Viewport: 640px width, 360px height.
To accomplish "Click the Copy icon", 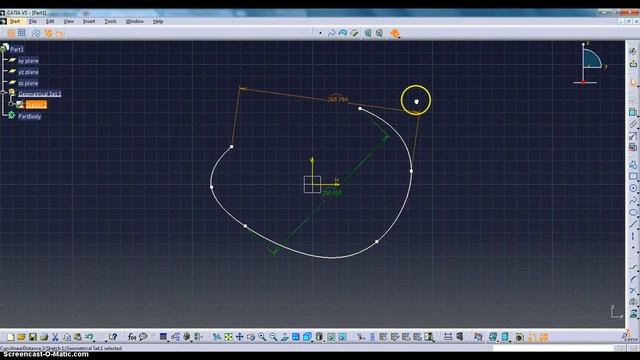I will [67, 337].
